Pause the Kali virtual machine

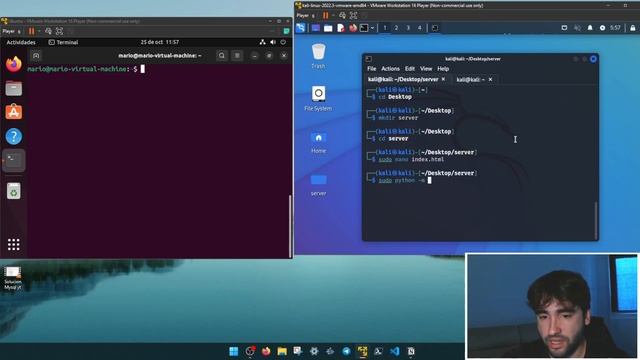(x=325, y=16)
